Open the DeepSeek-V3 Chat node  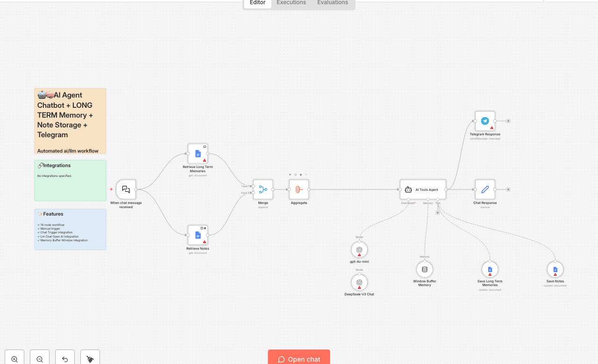[x=359, y=282]
